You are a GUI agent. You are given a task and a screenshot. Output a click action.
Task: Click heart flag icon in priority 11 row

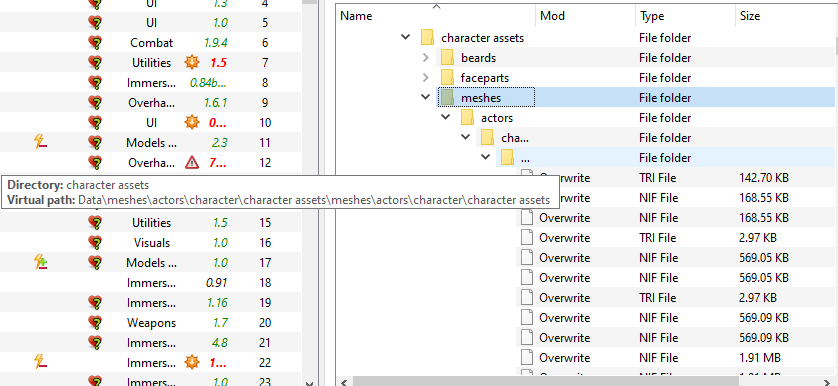(95, 143)
